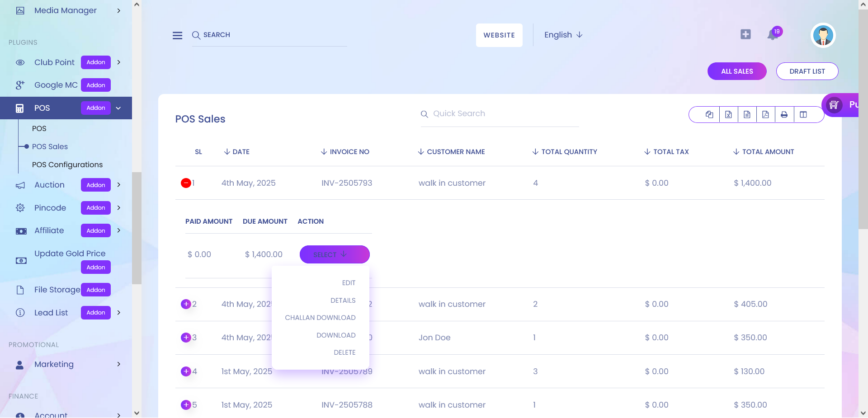Viewport: 868px width, 418px height.
Task: Choose DELETE from action menu
Action: (x=344, y=352)
